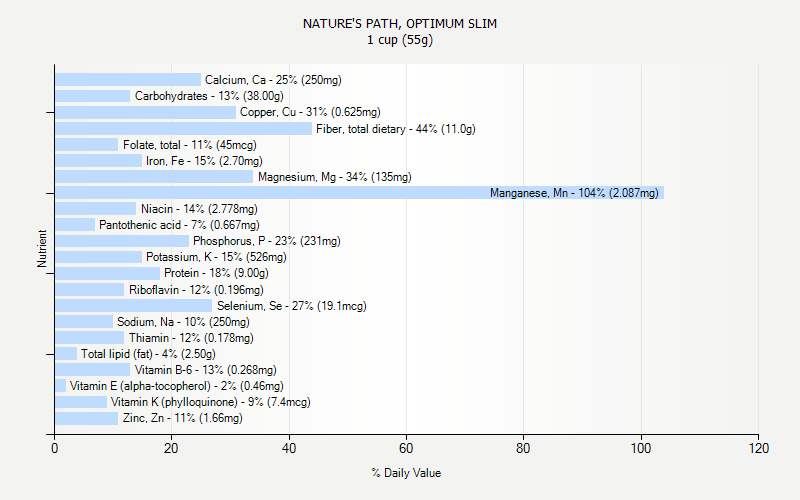Click the blue bar for Vitamin B-6

(x=93, y=369)
